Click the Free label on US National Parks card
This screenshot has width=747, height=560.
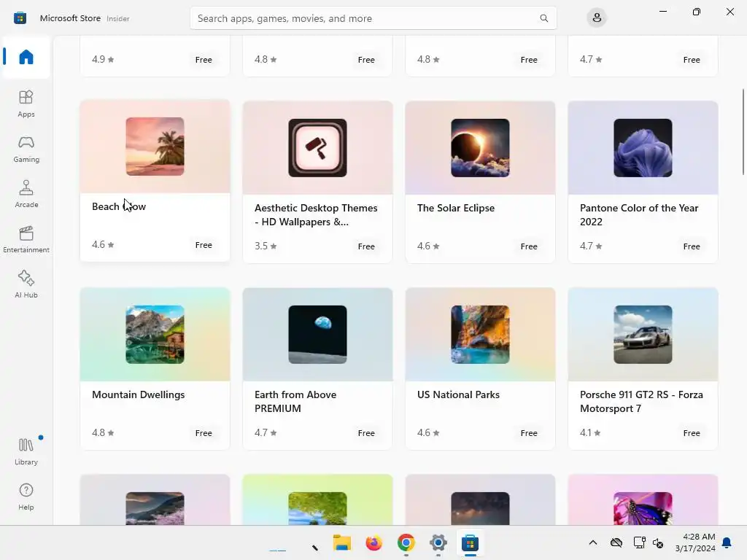529,433
